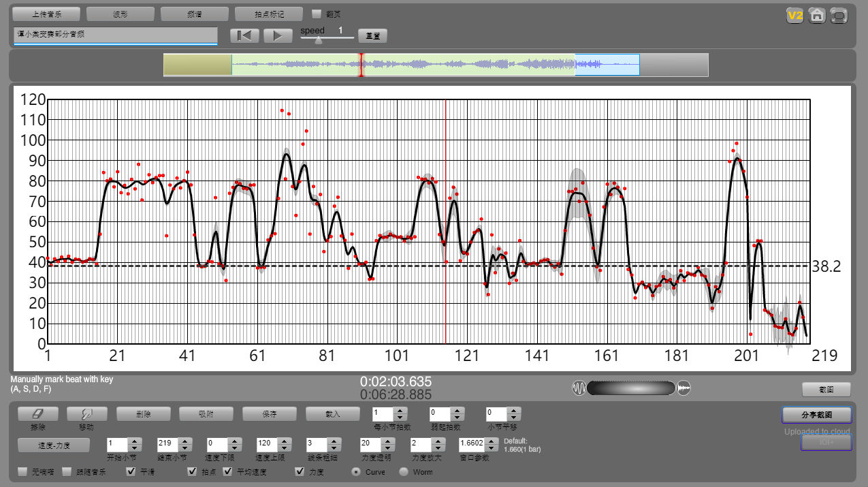Toggle fullscreen with the expand icon

coord(839,16)
